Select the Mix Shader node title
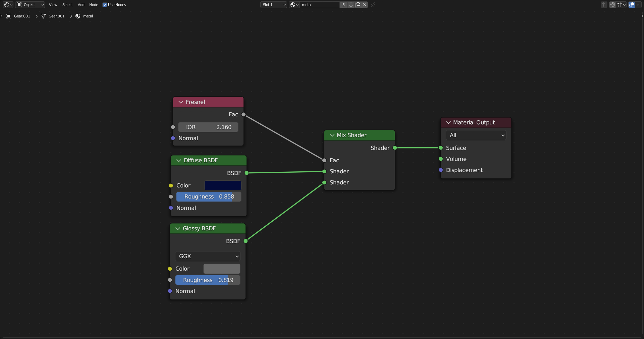Image resolution: width=644 pixels, height=339 pixels. pos(352,135)
